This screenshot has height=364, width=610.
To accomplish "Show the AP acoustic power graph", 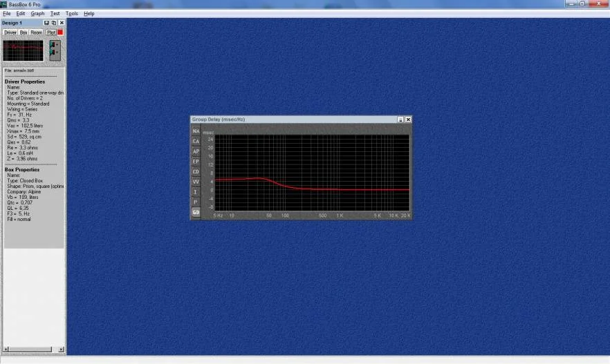I will 196,151.
